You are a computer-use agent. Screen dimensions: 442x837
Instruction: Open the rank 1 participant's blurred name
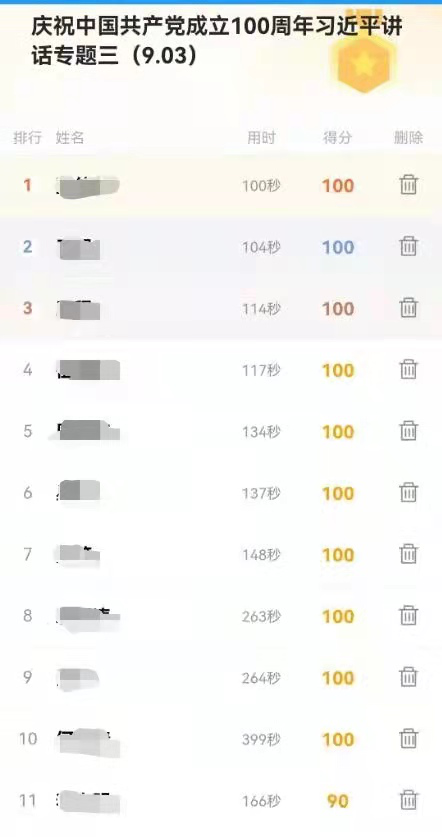[x=88, y=185]
